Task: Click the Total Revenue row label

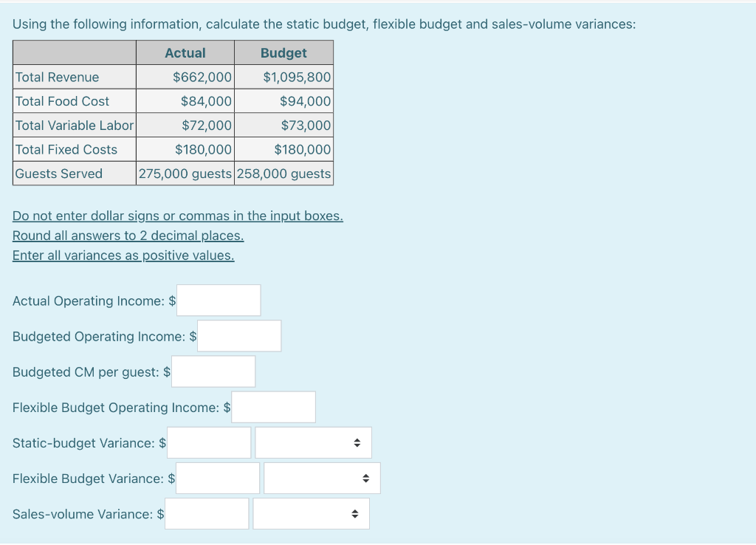Action: [57, 77]
